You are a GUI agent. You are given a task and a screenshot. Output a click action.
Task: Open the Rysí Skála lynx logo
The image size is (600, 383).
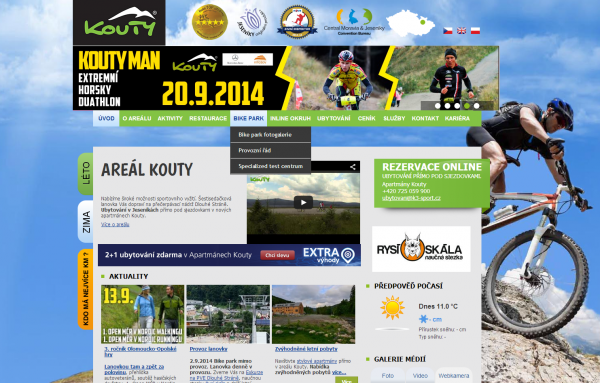(x=421, y=249)
